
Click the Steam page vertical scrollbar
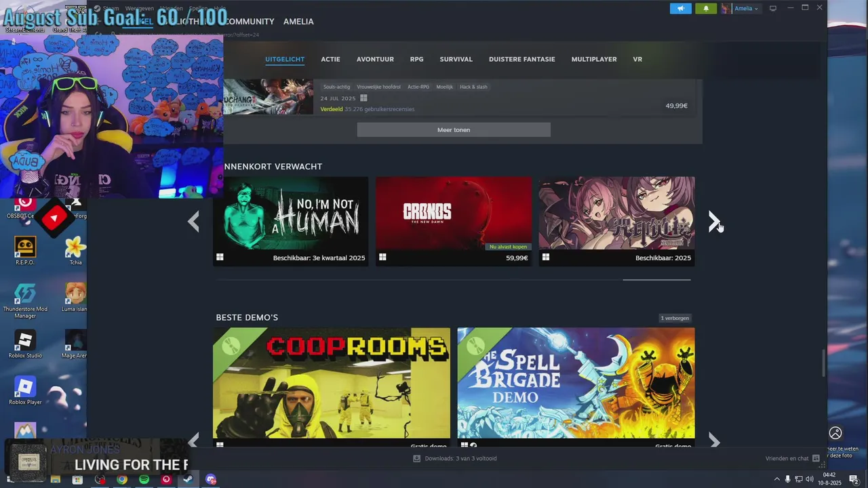coord(824,363)
